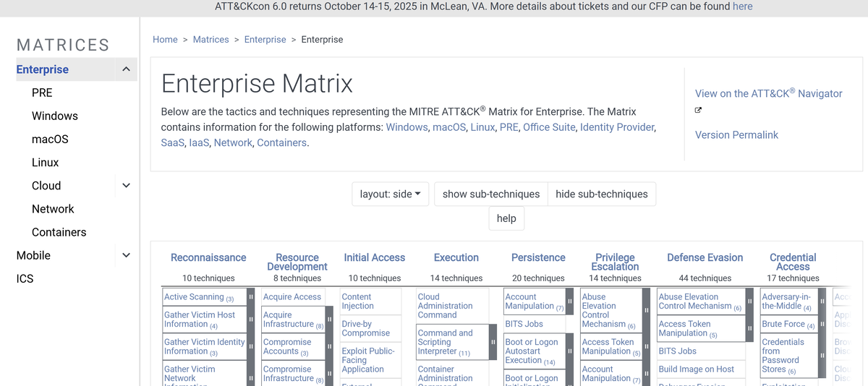
Task: Expand the Cloud submenu chevron
Action: (x=125, y=186)
